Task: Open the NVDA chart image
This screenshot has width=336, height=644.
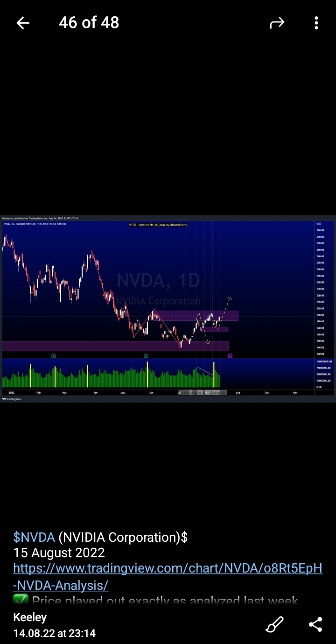Action: (168, 309)
